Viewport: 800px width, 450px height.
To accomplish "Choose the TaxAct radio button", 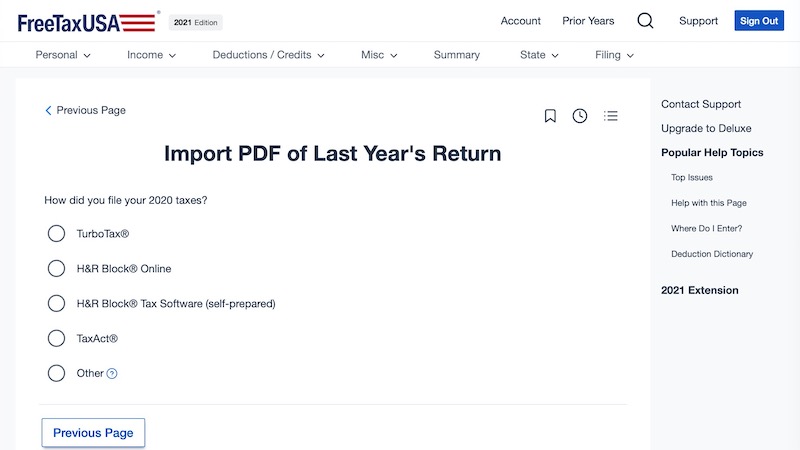I will (56, 338).
